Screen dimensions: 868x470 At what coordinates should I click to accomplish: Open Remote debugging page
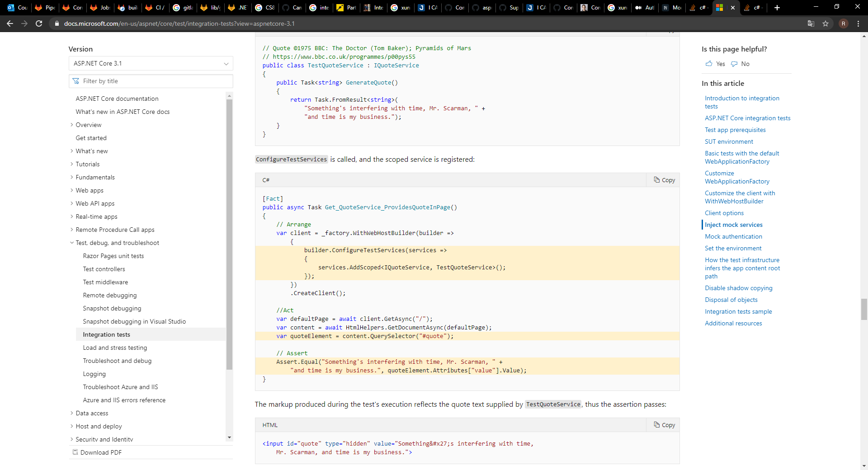coord(110,295)
